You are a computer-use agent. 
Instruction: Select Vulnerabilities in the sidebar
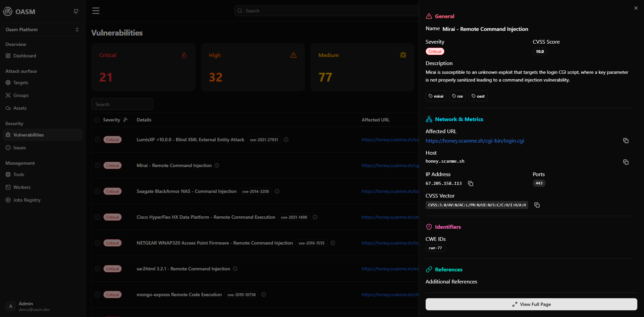click(x=43, y=135)
